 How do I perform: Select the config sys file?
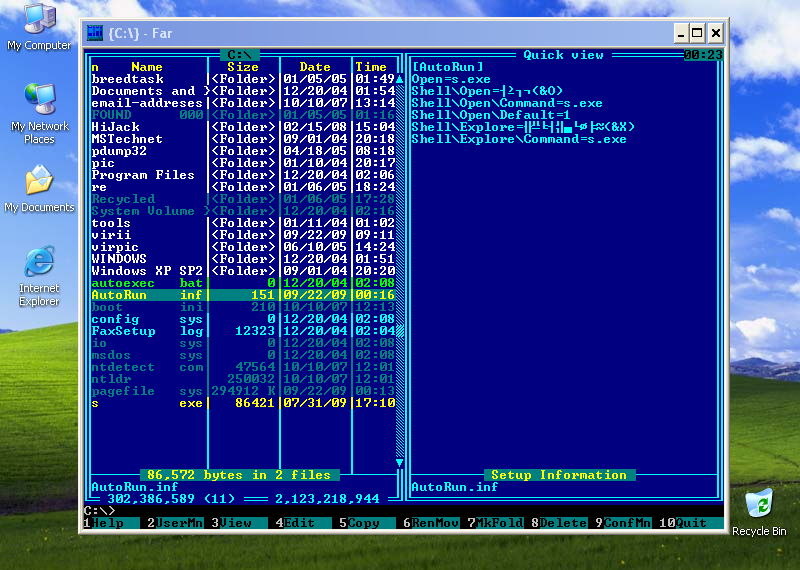(243, 319)
